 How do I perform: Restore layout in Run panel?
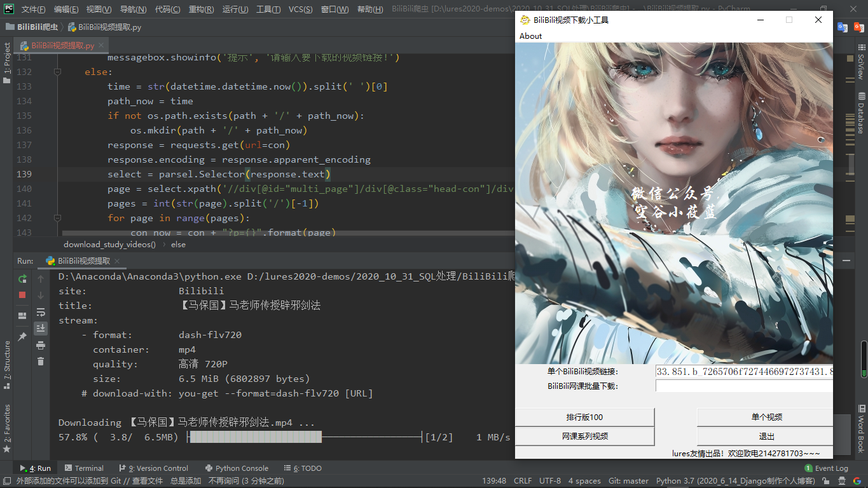[22, 316]
